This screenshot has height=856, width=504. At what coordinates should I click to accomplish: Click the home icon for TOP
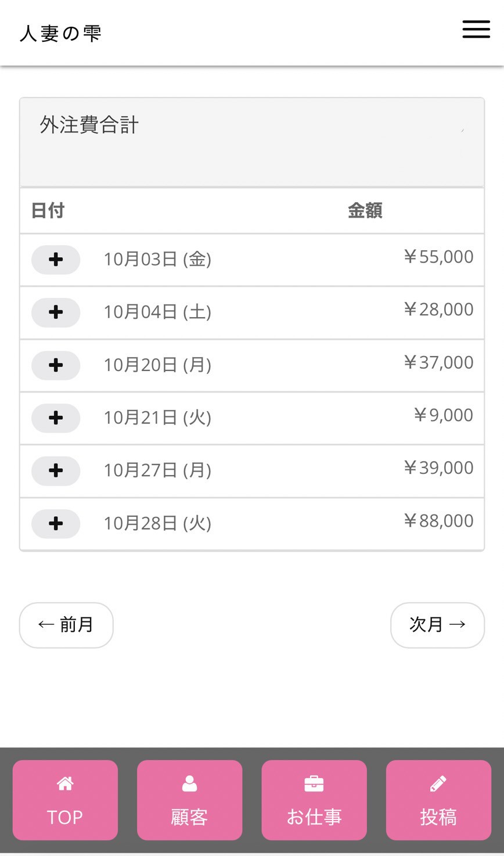(65, 783)
